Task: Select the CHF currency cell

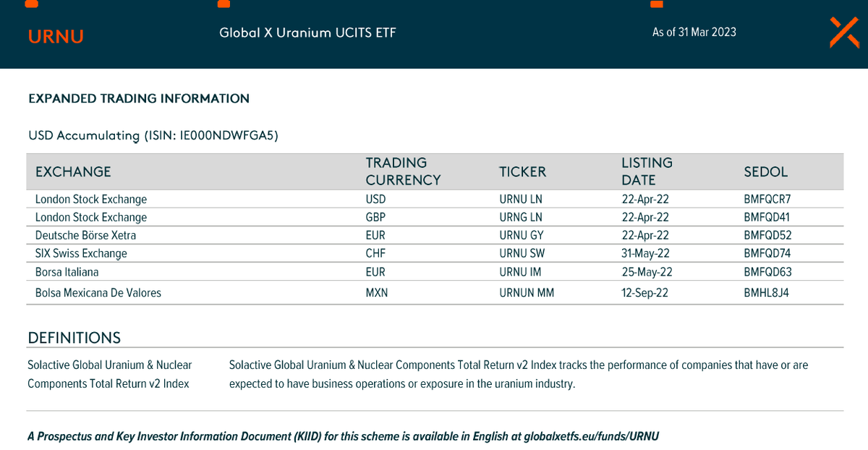Action: coord(375,253)
